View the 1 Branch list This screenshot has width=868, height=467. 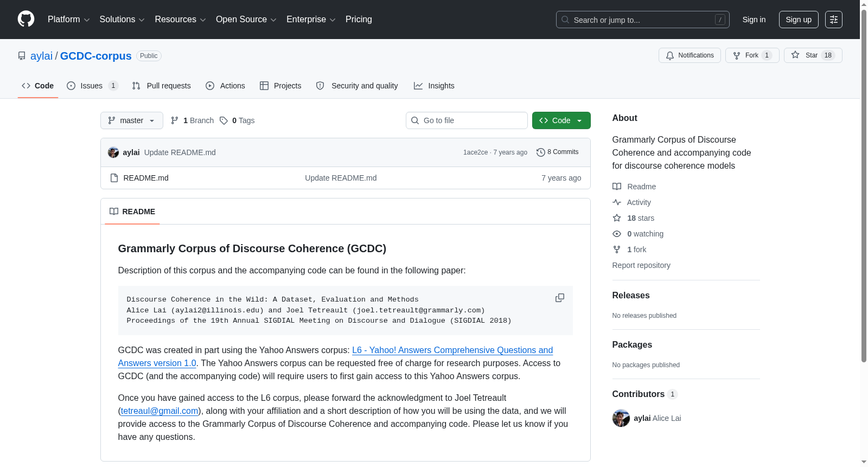(193, 120)
